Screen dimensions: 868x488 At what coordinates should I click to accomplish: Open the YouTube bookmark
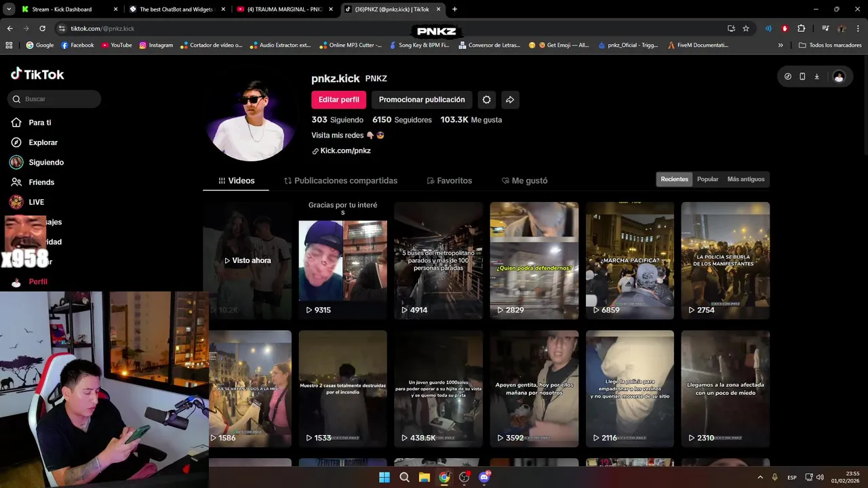117,45
